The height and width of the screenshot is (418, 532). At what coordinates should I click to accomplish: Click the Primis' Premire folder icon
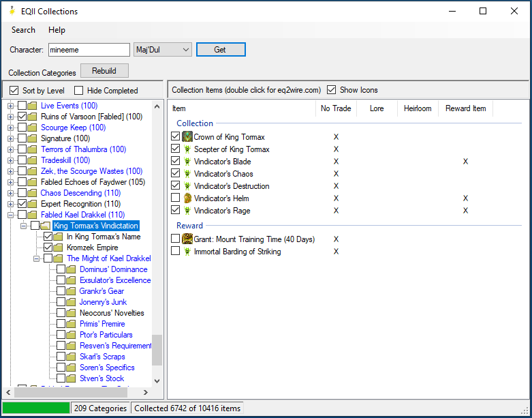(71, 324)
